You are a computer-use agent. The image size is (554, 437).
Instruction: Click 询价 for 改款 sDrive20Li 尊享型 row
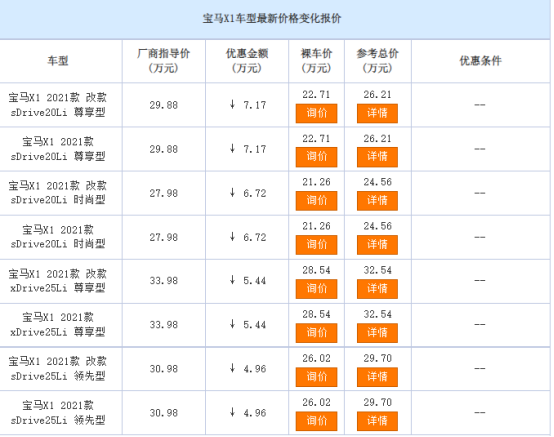point(316,113)
